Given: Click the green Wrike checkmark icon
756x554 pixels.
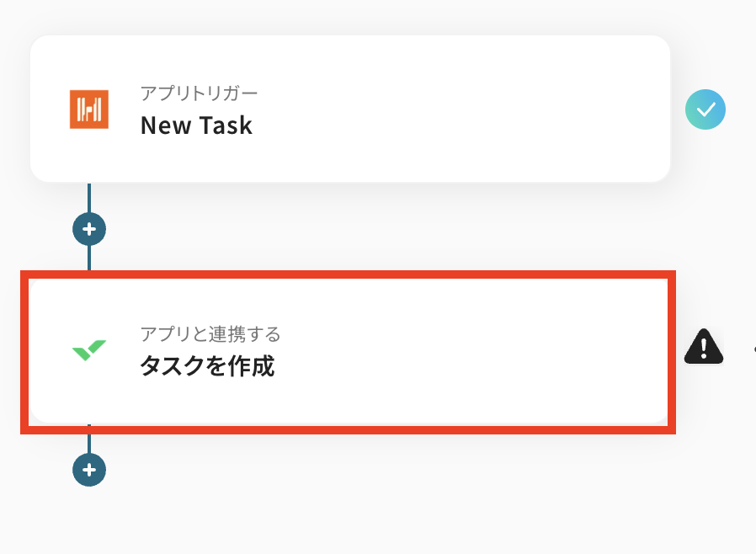Looking at the screenshot, I should [89, 349].
